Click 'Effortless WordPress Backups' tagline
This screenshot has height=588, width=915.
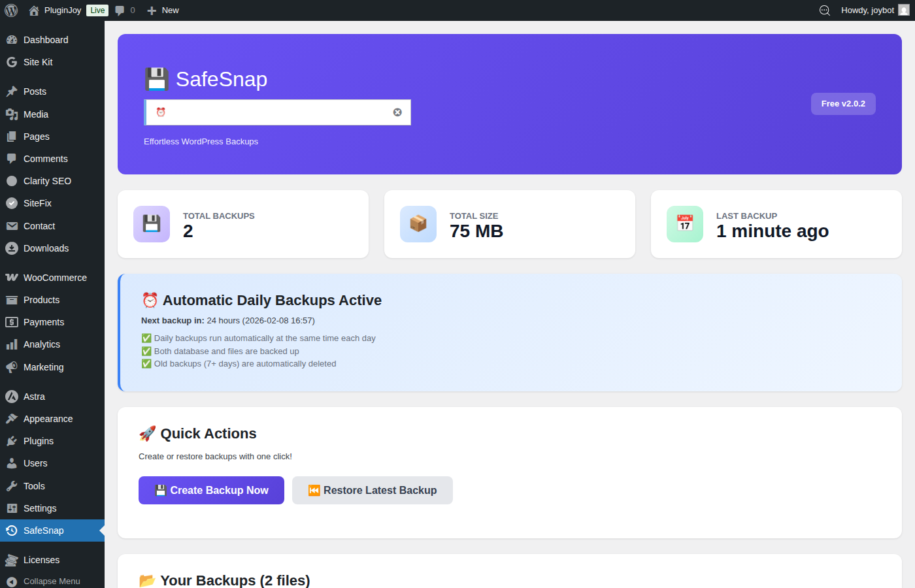coord(201,142)
